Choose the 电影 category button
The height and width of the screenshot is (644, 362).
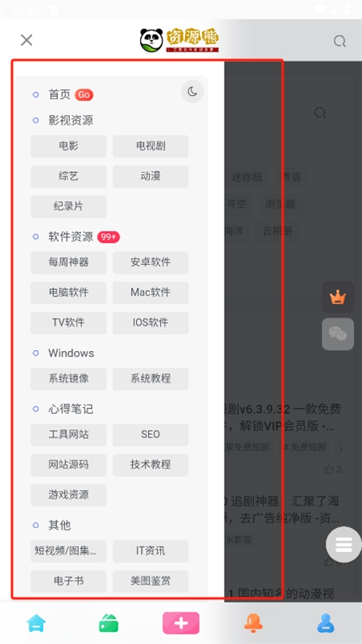tap(68, 147)
